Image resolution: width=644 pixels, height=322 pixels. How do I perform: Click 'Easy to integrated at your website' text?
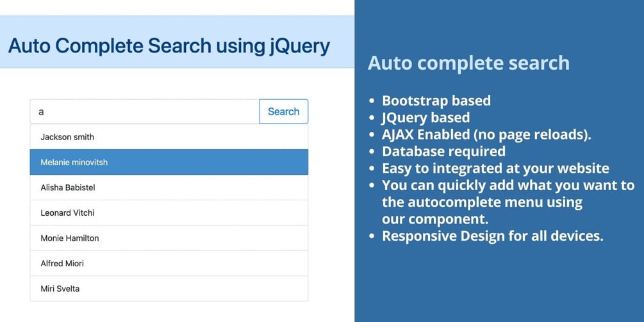click(495, 168)
